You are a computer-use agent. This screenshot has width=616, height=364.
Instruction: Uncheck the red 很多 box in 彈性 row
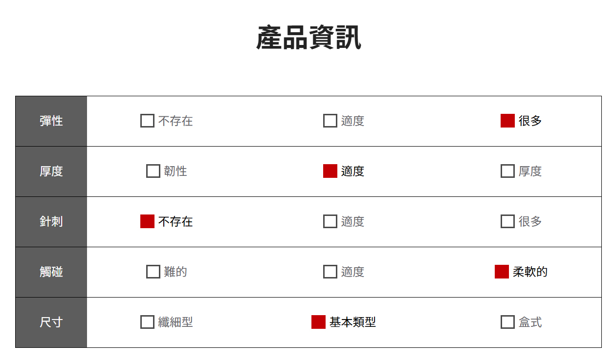[x=507, y=121]
